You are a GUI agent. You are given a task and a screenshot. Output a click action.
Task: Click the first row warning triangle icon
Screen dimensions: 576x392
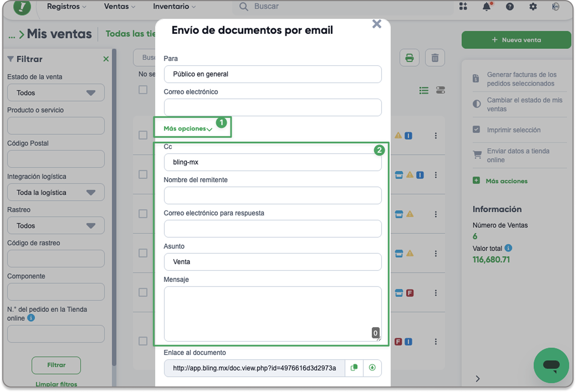point(398,135)
